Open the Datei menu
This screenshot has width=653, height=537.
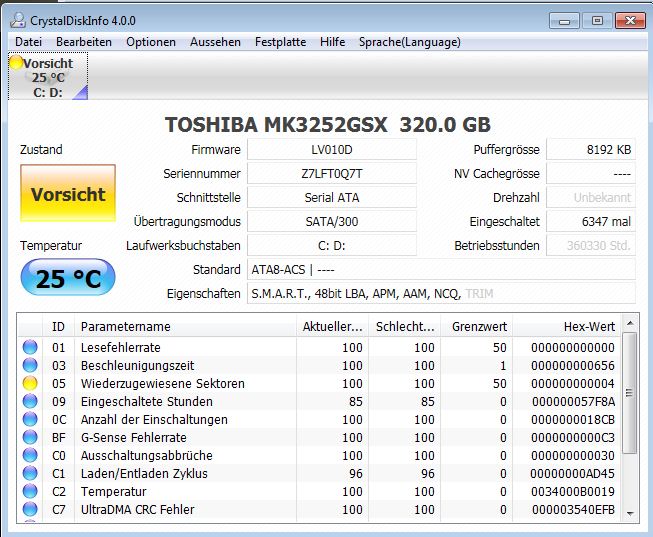tap(28, 42)
